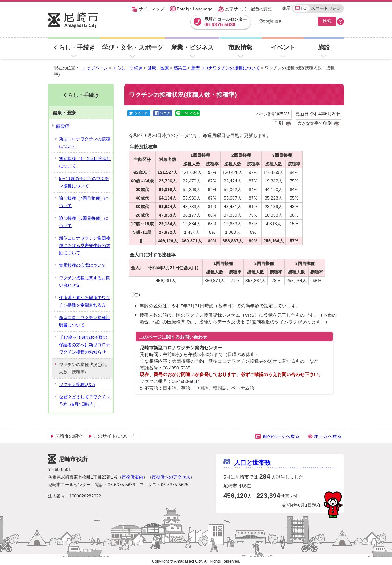Viewport: 392px width, 565px height.
Task: Click the red heart mascot character
Action: pyautogui.click(x=333, y=504)
